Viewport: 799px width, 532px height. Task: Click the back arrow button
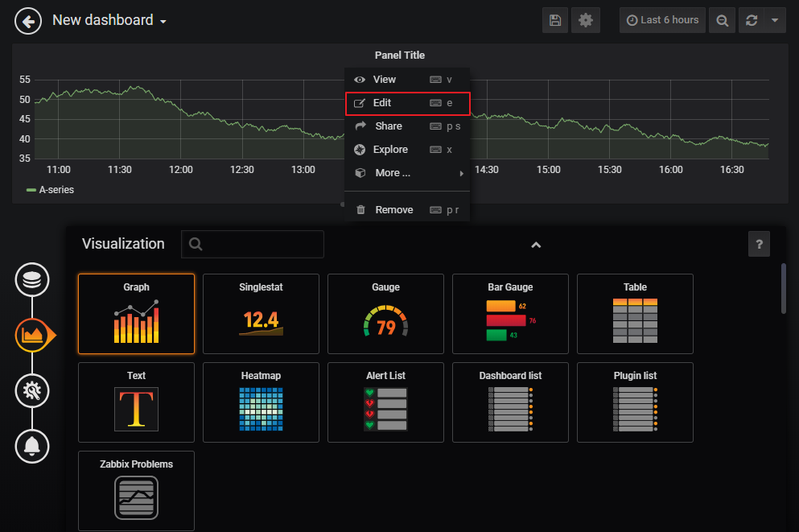click(x=28, y=22)
